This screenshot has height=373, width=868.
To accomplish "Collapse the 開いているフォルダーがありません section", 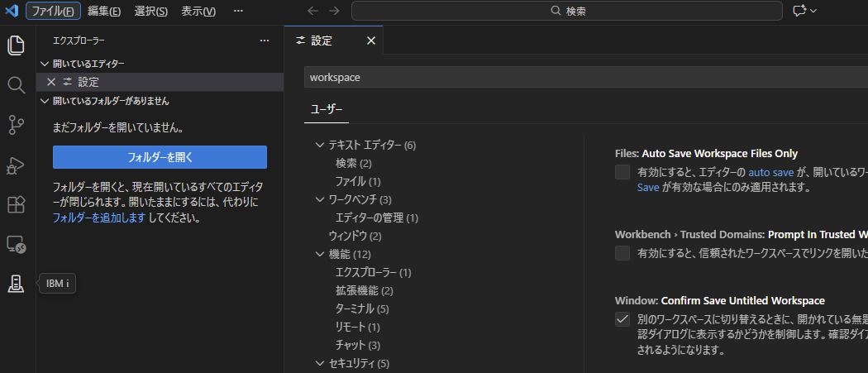I will (160, 101).
